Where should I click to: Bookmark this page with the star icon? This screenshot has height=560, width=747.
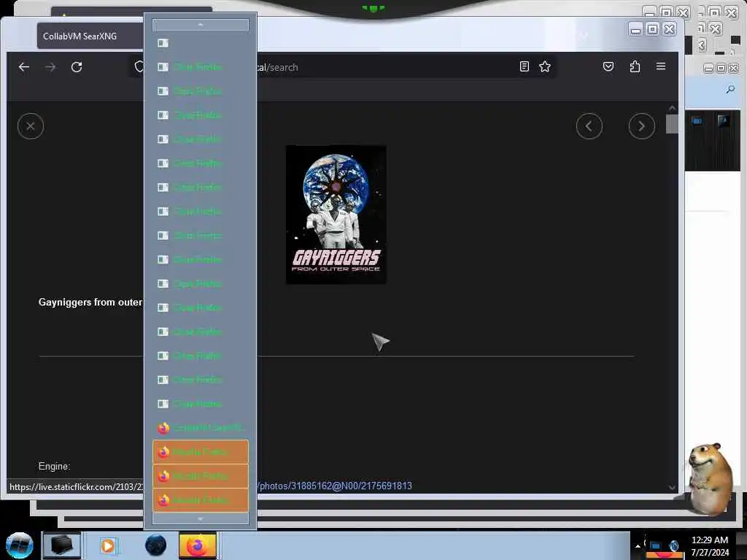[x=545, y=66]
